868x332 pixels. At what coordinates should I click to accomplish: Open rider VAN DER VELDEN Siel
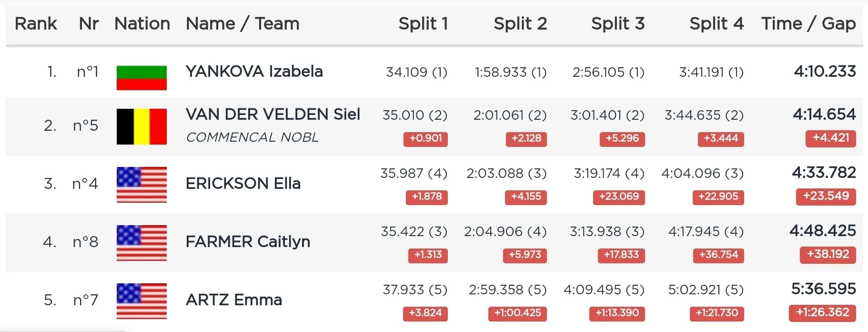click(273, 114)
